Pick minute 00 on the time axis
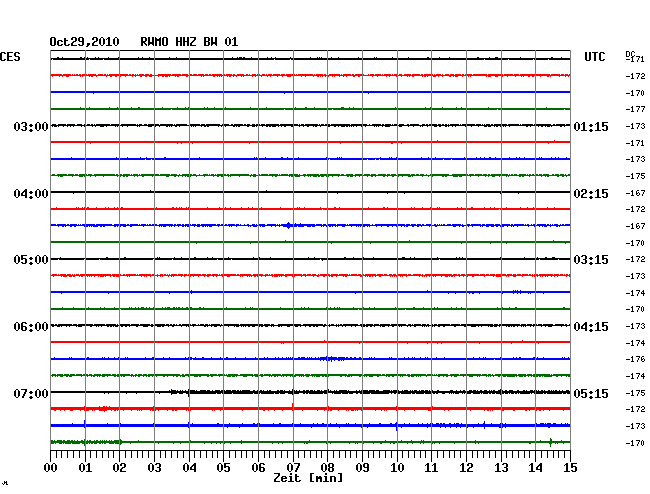The width and height of the screenshot is (650, 494). [51, 467]
